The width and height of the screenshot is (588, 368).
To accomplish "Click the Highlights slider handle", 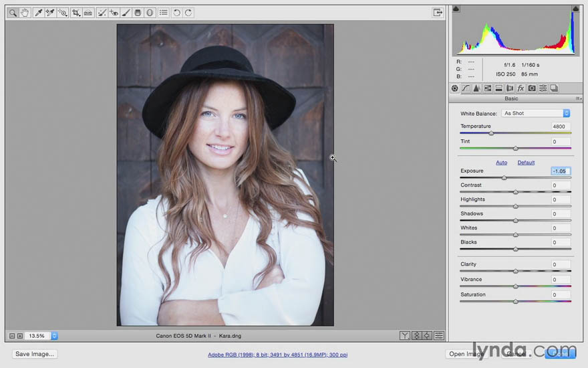I will point(516,206).
